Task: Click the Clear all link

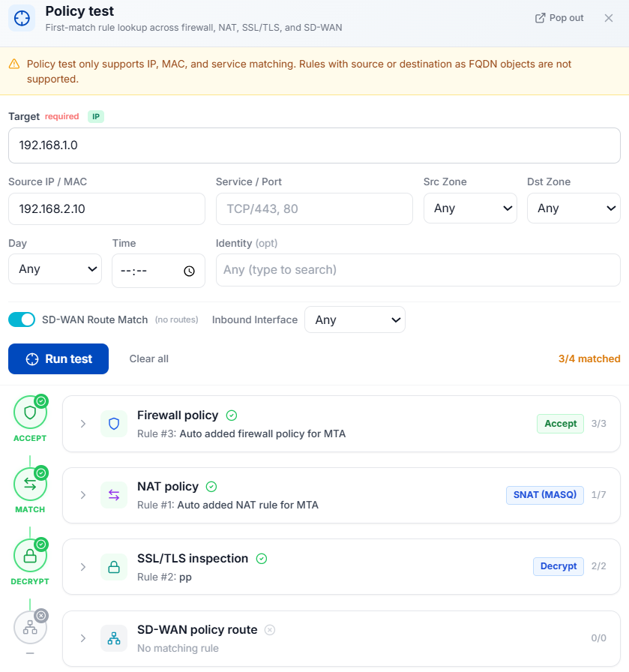Action: (148, 358)
